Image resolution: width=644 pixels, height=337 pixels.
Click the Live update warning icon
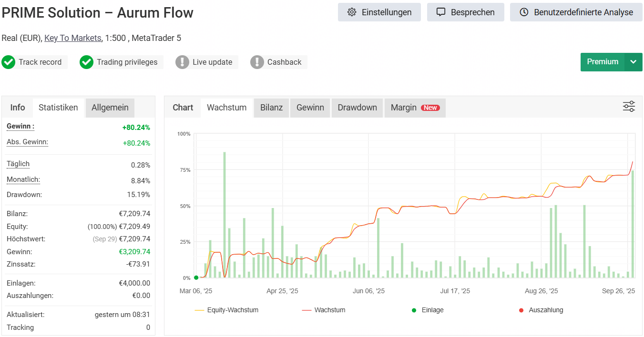point(182,62)
